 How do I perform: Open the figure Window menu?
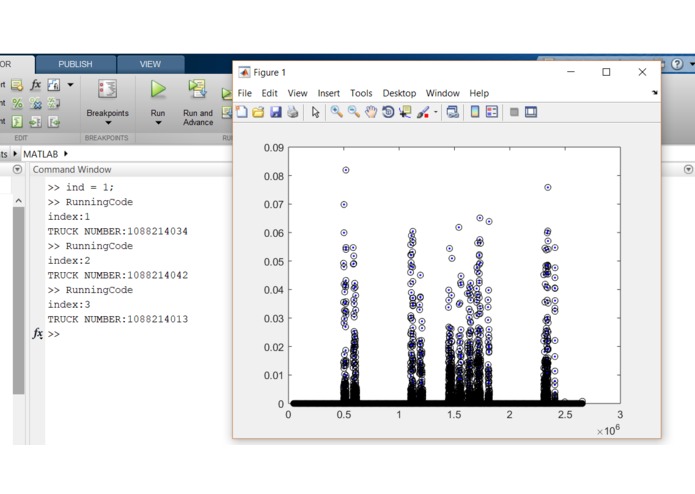point(443,93)
